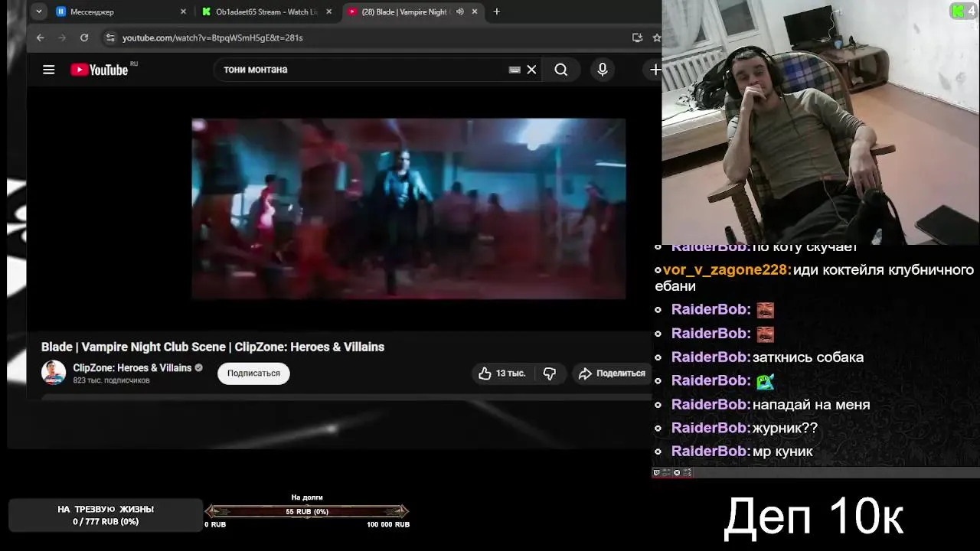Click the green Kick logo on webcam

point(958,11)
